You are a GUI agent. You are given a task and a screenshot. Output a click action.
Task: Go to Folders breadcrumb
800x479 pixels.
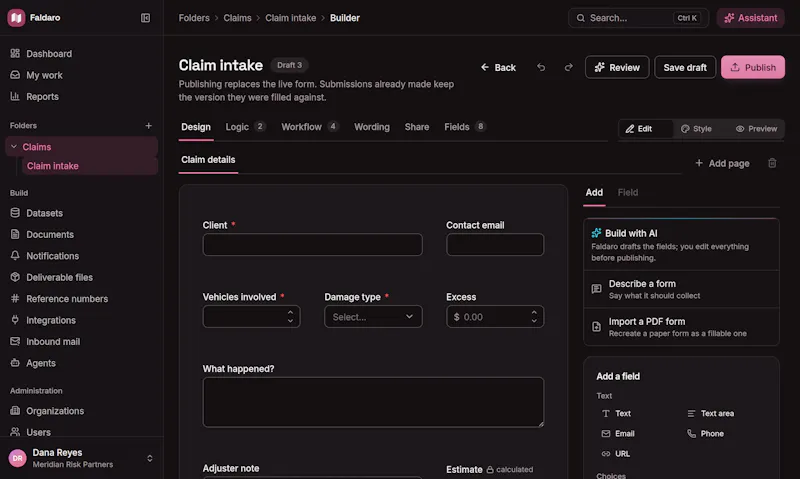pyautogui.click(x=194, y=18)
